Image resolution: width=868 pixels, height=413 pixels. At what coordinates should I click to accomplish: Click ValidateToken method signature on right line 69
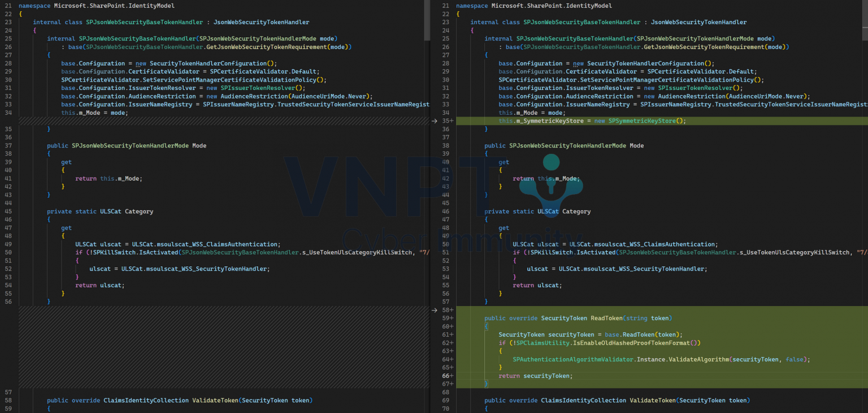[617, 400]
